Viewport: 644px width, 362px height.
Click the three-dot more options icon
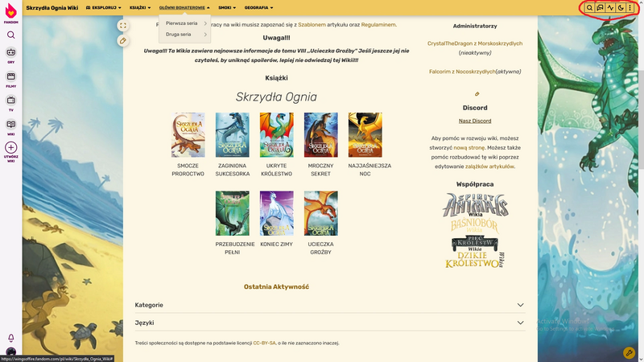630,7
